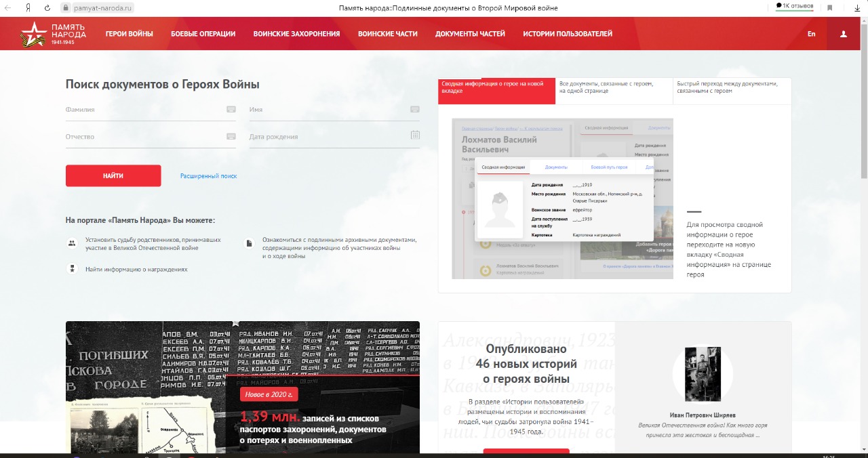Open the Истории пользователей section
This screenshot has height=458, width=868.
tap(568, 34)
